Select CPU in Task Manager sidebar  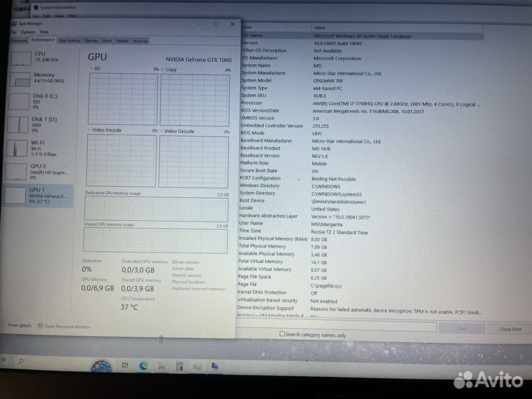point(42,58)
